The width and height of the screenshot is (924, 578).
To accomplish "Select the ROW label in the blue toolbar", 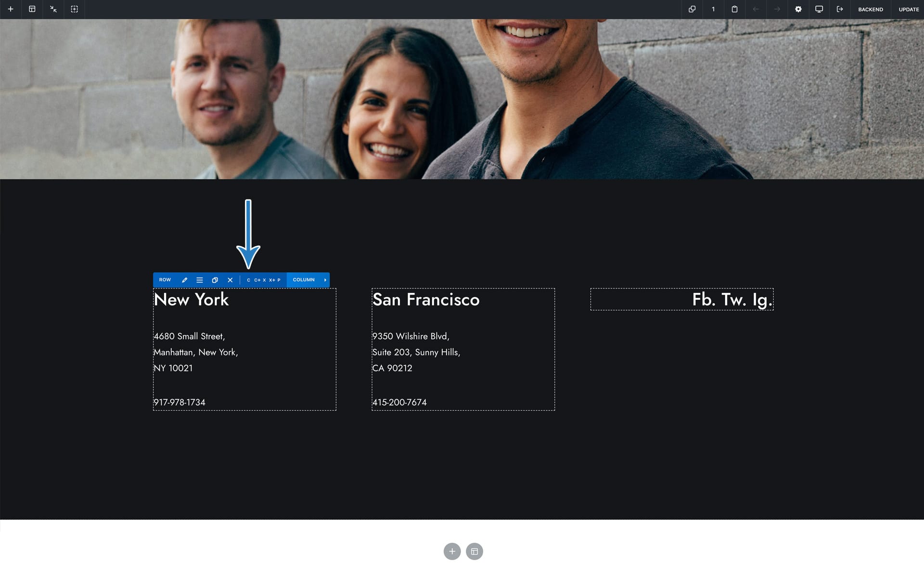I will (165, 280).
